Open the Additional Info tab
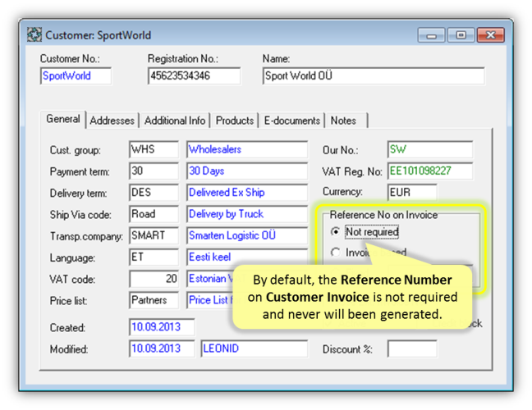The height and width of the screenshot is (410, 532). (x=175, y=121)
